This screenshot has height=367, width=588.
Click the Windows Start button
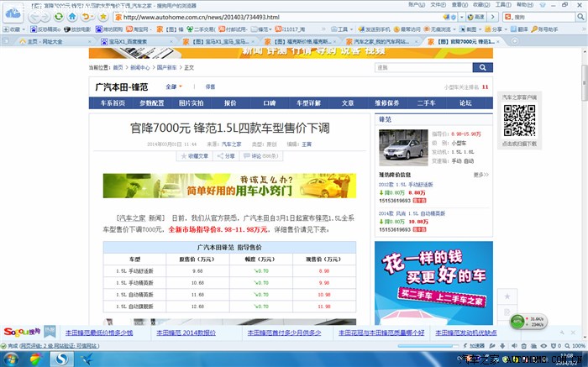[11, 359]
